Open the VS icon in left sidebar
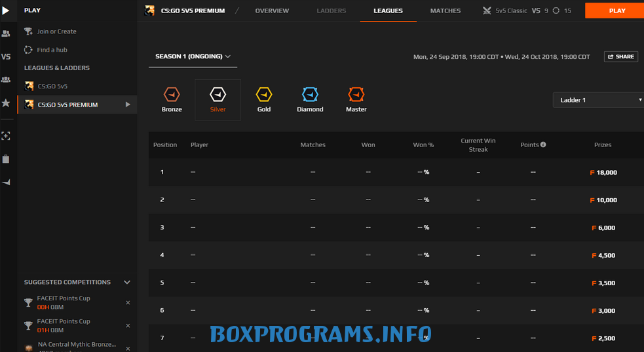 (6, 57)
